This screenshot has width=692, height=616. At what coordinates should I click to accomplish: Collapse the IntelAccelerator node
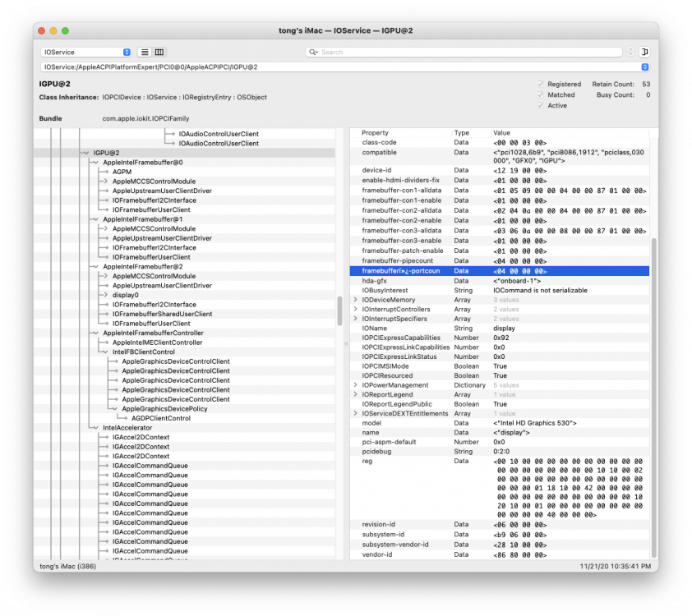pos(96,428)
